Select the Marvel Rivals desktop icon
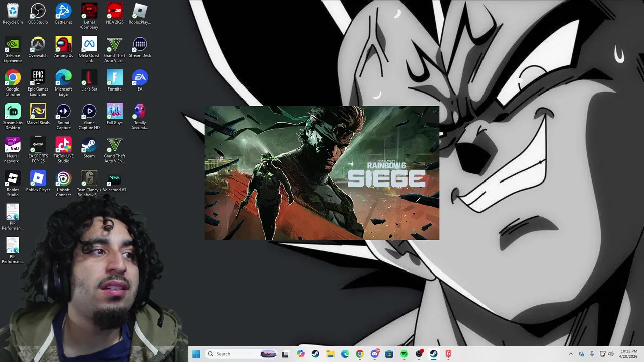The height and width of the screenshot is (362, 644). click(38, 114)
